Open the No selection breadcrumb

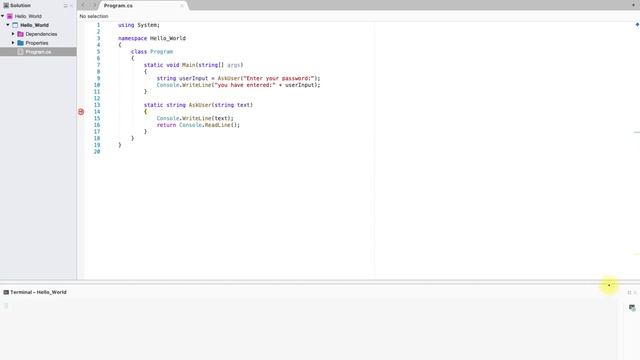tap(94, 16)
